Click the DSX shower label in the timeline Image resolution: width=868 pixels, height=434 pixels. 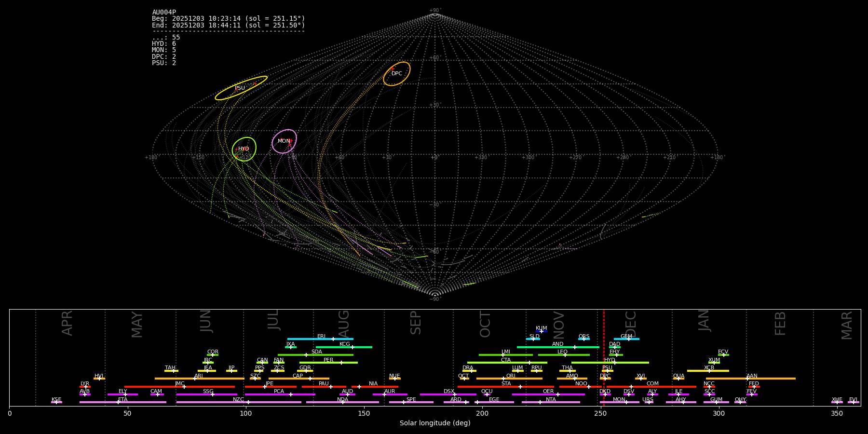[x=449, y=392]
